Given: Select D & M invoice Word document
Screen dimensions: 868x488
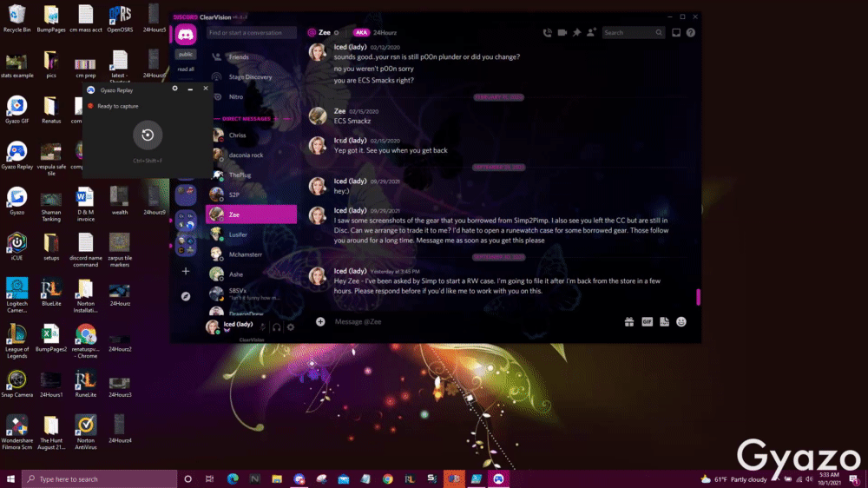Looking at the screenshot, I should point(85,204).
